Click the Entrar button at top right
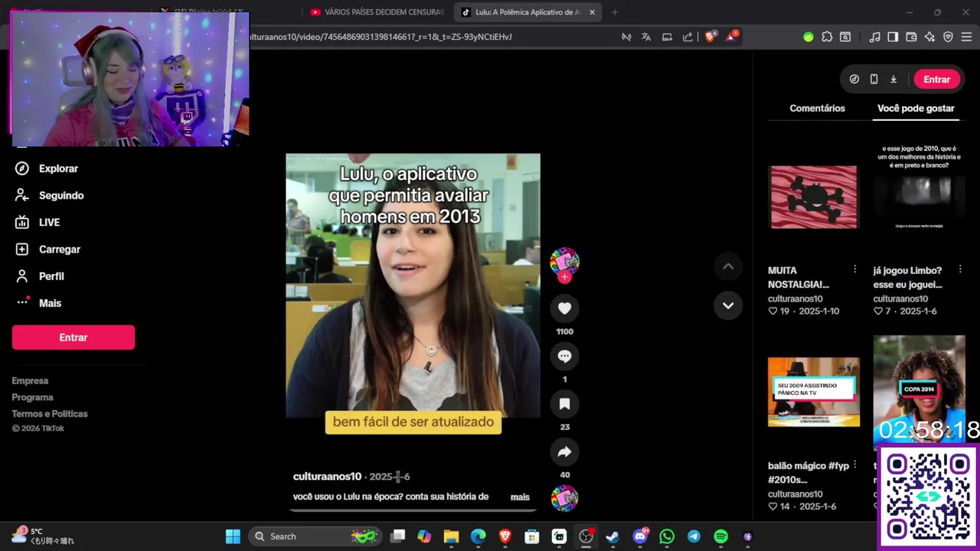The height and width of the screenshot is (551, 980). tap(936, 79)
